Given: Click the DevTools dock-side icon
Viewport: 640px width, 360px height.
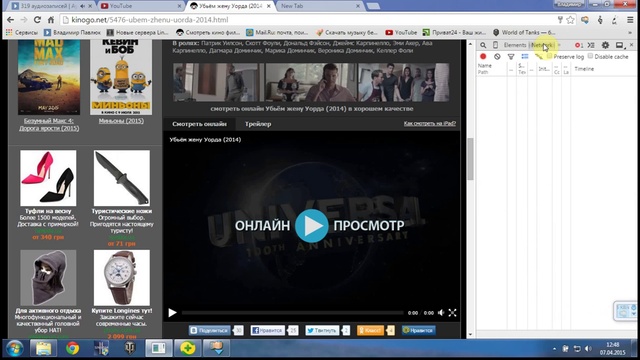Looking at the screenshot, I should [x=620, y=45].
